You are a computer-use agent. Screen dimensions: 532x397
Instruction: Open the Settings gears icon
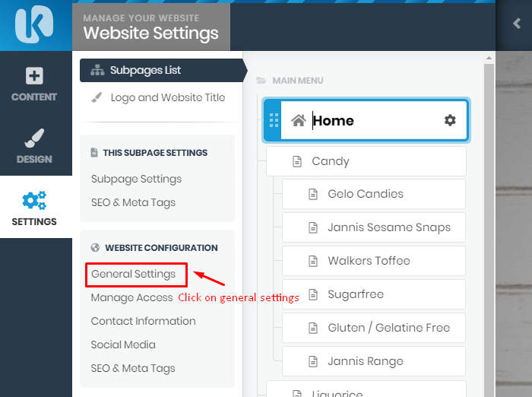(x=34, y=200)
